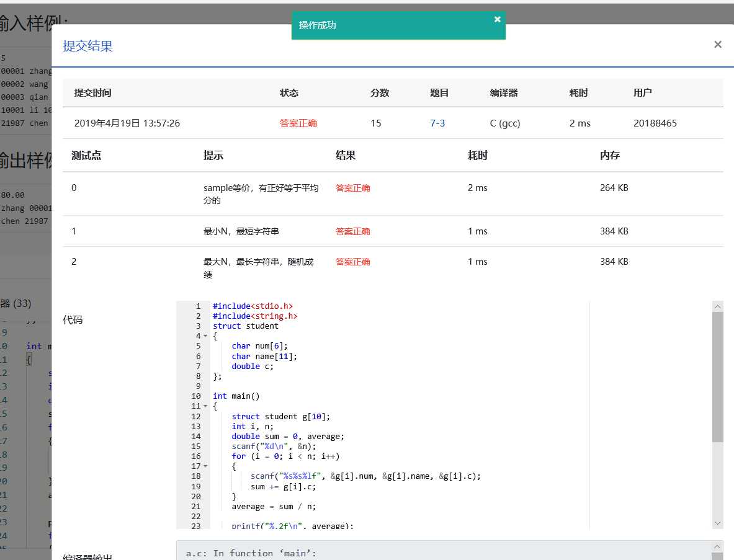Screen dimensions: 734x560
Task: Click the code panel scrollbar thumb
Action: point(718,376)
